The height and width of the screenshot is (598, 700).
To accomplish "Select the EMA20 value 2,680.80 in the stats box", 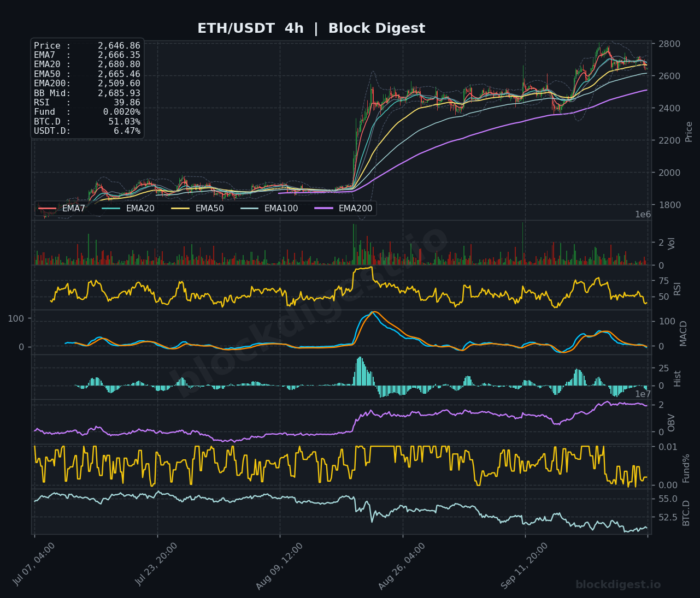I will pyautogui.click(x=119, y=64).
